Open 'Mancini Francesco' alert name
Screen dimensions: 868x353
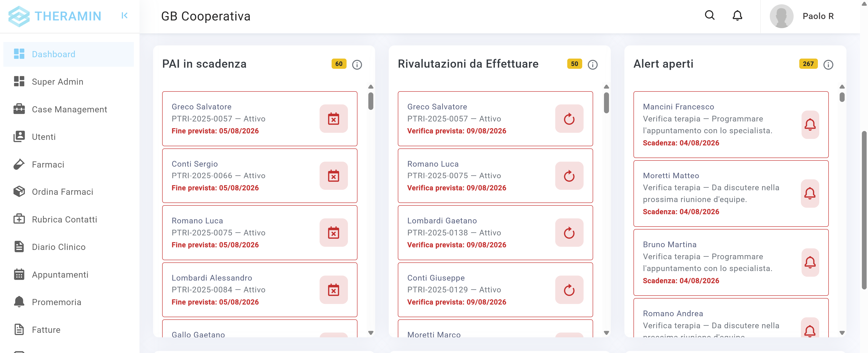(x=678, y=106)
